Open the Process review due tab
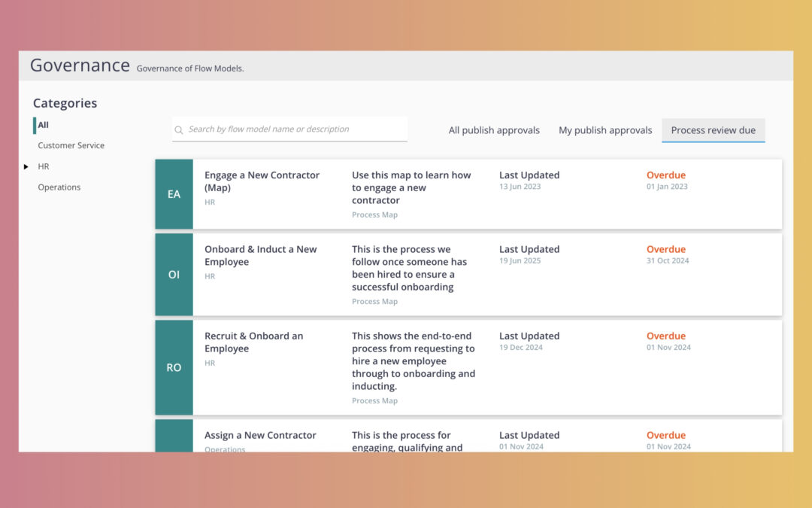 pos(713,130)
